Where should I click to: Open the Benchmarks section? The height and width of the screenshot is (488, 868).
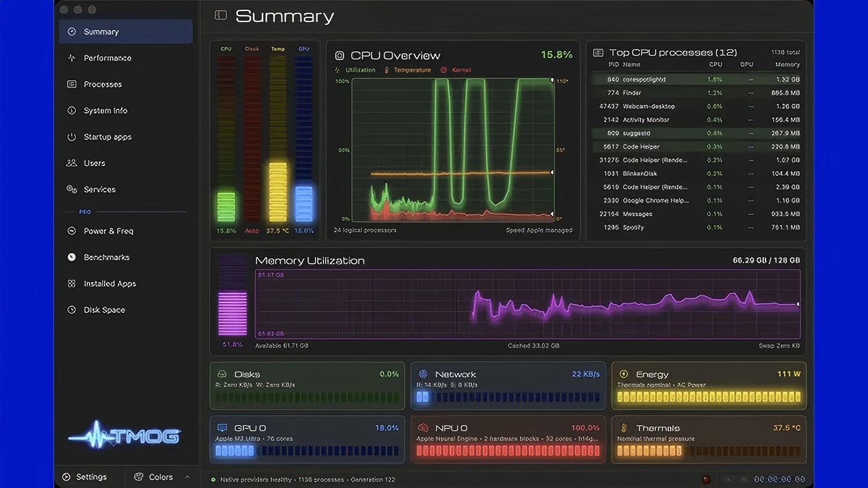click(x=126, y=257)
